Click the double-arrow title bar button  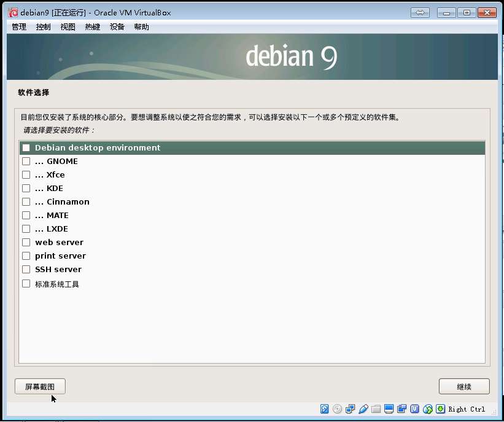click(420, 12)
